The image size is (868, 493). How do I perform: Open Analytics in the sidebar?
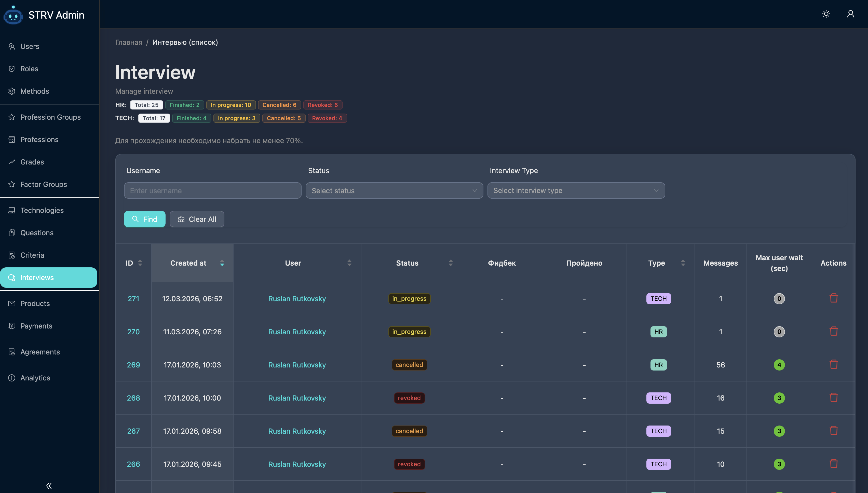pyautogui.click(x=35, y=378)
